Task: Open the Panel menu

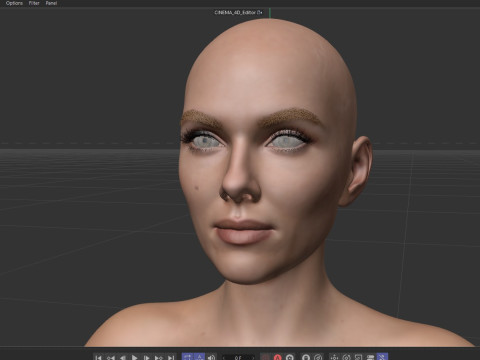Action: pos(51,3)
